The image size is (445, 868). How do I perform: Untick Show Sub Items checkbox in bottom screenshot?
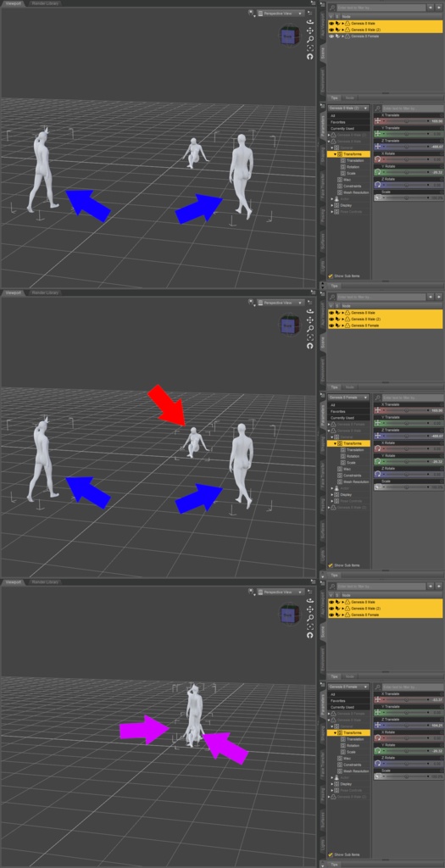coord(331,854)
